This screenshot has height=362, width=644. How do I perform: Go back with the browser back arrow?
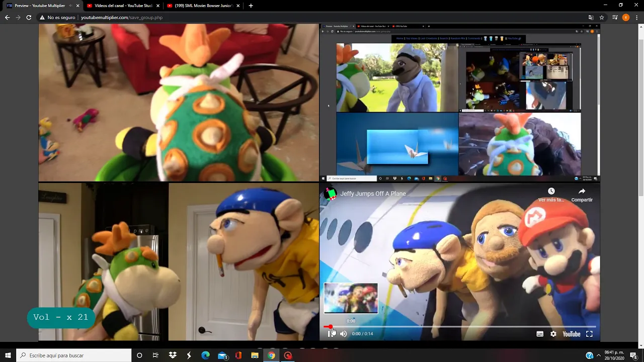pyautogui.click(x=7, y=17)
